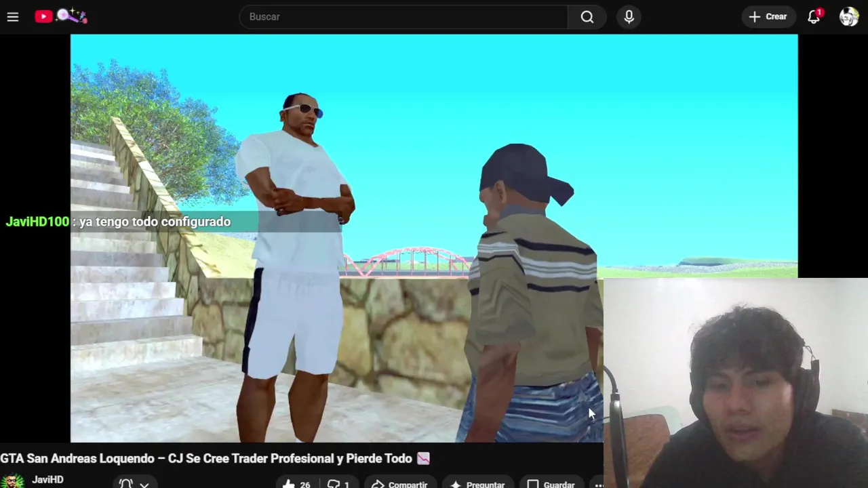Open the notifications bell

814,17
